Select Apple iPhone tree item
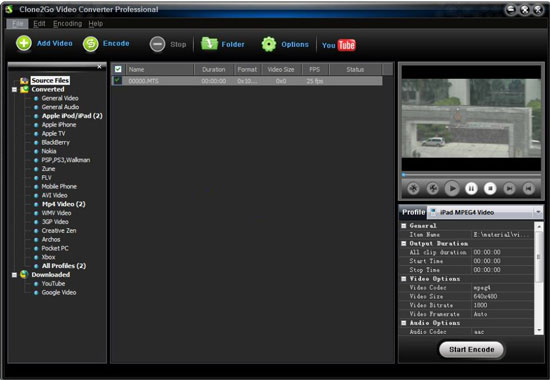This screenshot has height=380, width=550. point(59,125)
